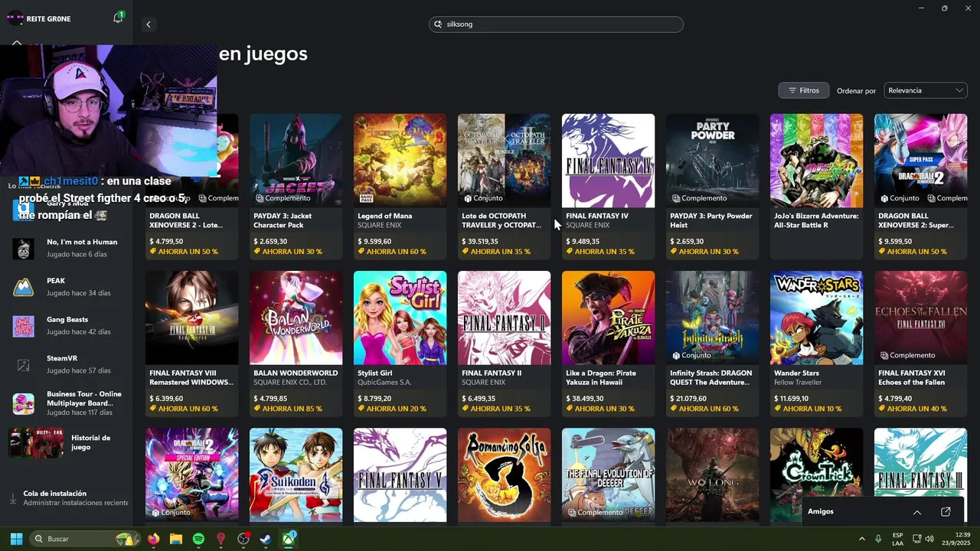
Task: Open FINAL FANTASY VIII Remastered cover
Action: tap(191, 318)
